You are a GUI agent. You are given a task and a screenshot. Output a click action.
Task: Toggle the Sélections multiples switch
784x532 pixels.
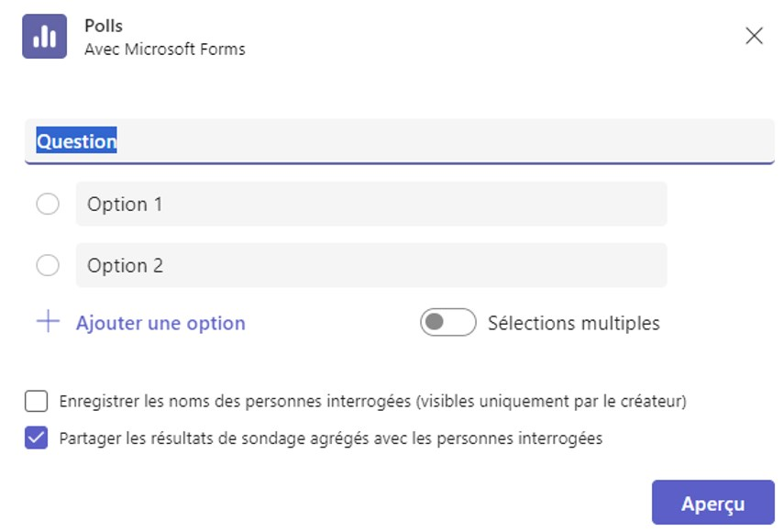tap(448, 323)
